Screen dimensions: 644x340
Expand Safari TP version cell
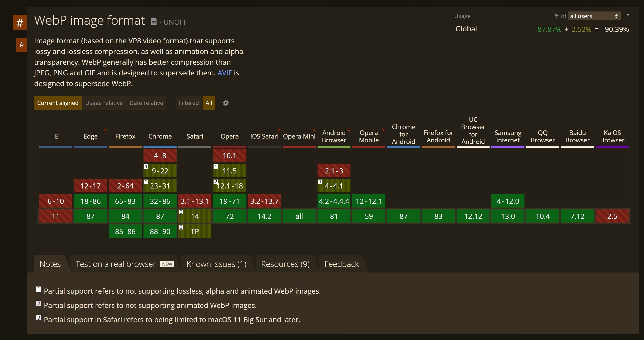195,231
